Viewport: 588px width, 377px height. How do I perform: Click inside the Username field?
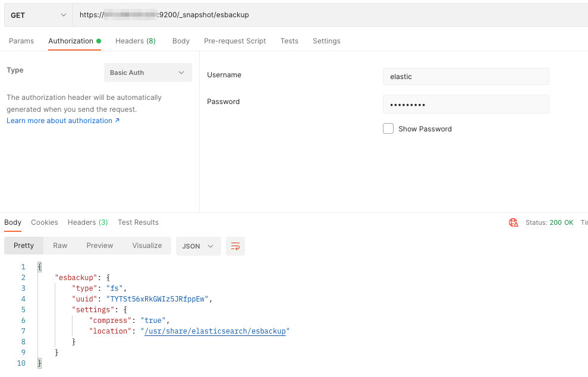[466, 76]
